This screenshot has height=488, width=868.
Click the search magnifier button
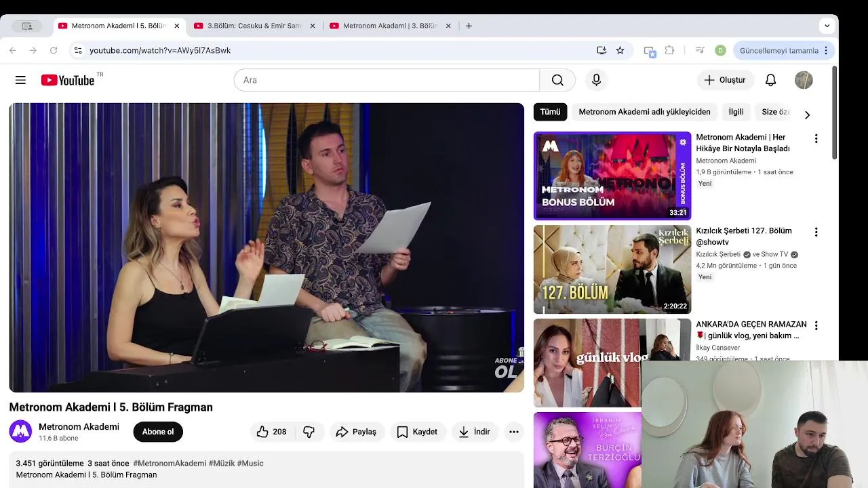tap(557, 80)
